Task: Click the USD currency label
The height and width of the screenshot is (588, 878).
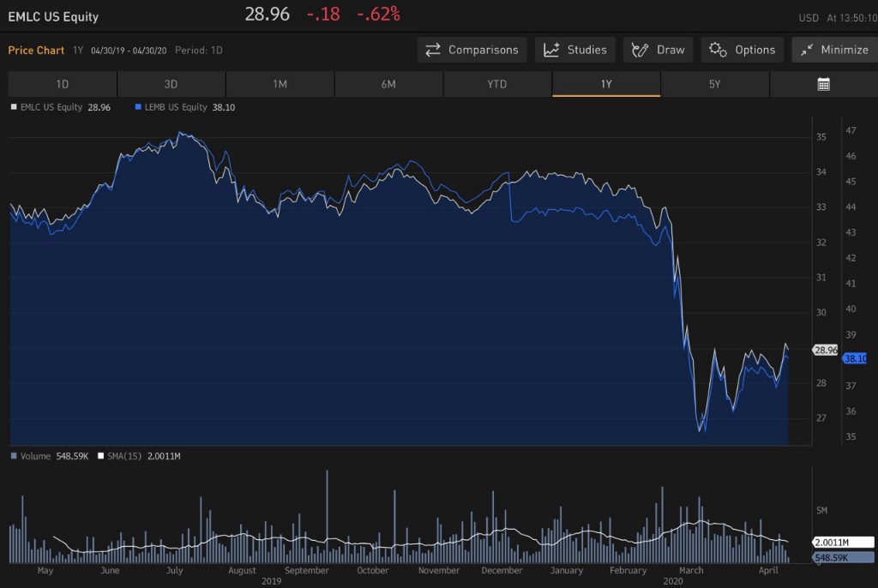Action: click(808, 18)
